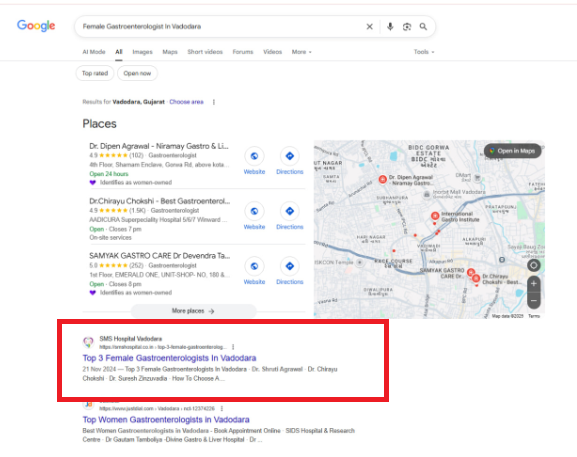Open three-dot menu for SMS Hospital result
577x457 pixels.
pyautogui.click(x=233, y=347)
